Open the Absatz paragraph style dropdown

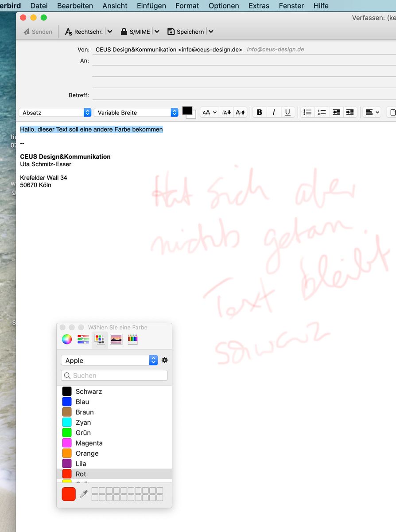coord(56,113)
